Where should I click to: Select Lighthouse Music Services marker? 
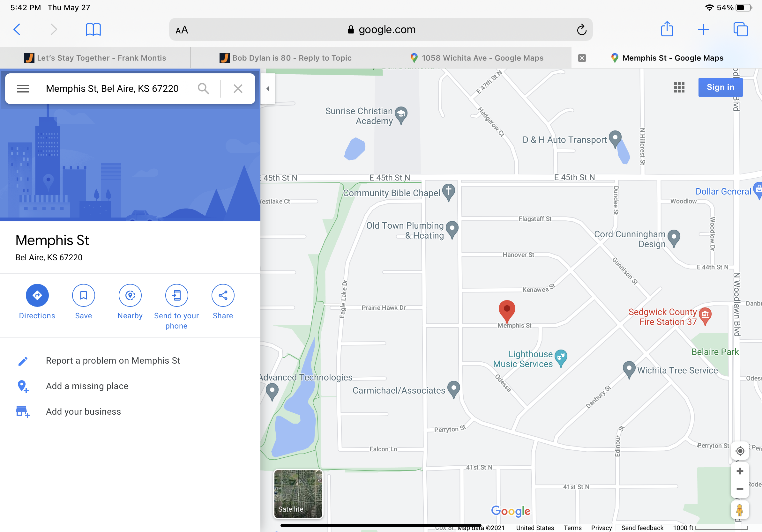click(561, 358)
